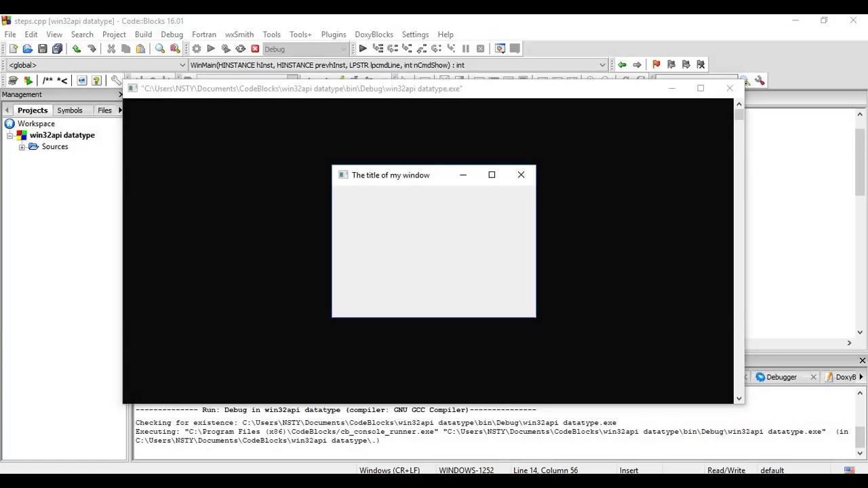Click the Save all files icon
Image resolution: width=868 pixels, height=488 pixels.
[58, 49]
